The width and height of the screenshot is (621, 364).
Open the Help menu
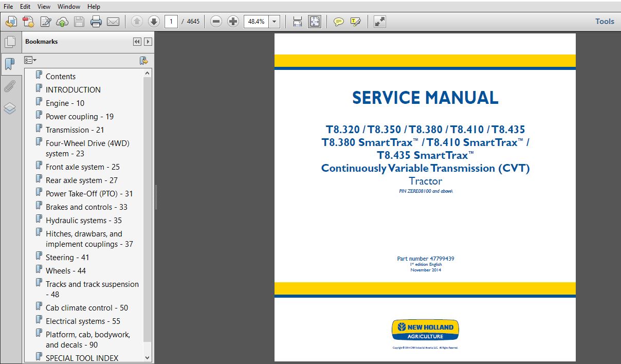94,7
